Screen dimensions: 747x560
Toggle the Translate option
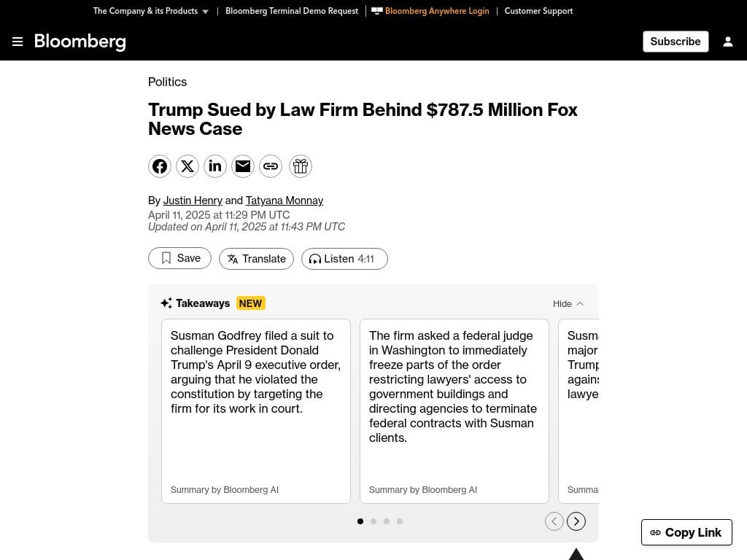point(256,258)
